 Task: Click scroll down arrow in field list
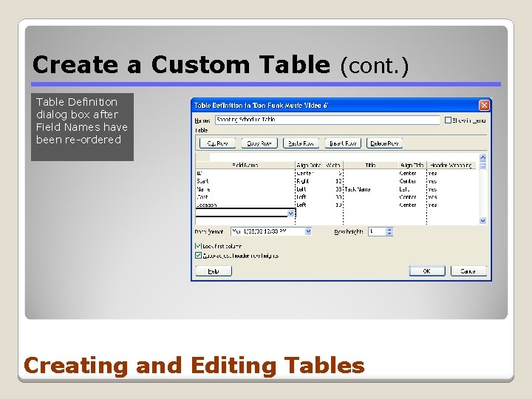[482, 220]
